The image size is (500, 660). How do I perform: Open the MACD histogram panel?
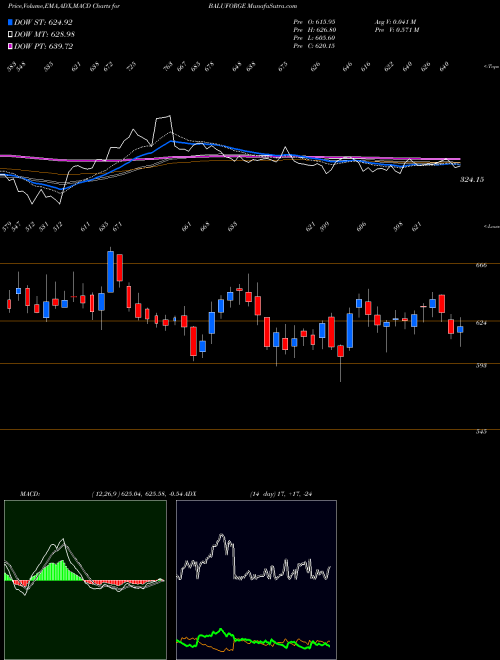[x=85, y=580]
